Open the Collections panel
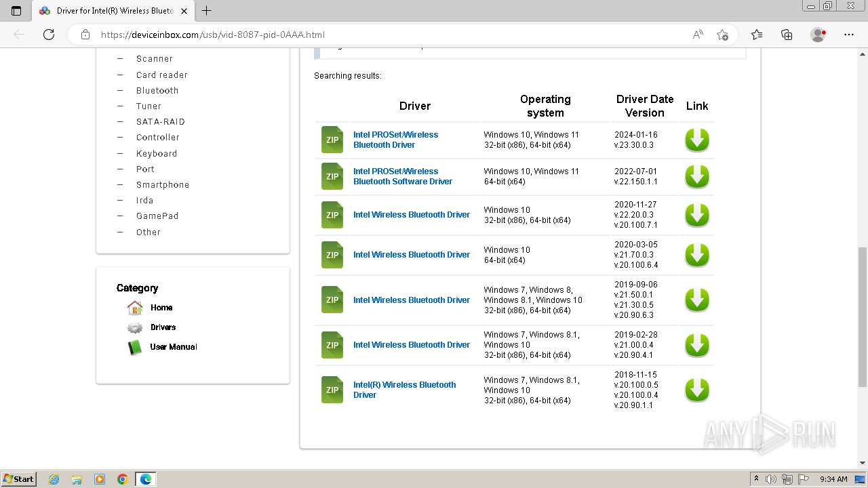The width and height of the screenshot is (868, 488). (787, 35)
